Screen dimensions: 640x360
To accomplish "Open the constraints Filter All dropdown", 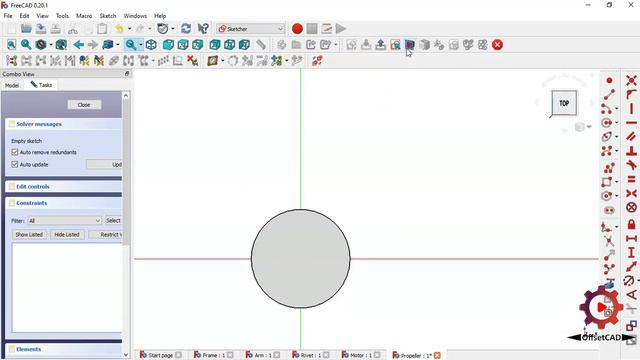I will coord(64,220).
